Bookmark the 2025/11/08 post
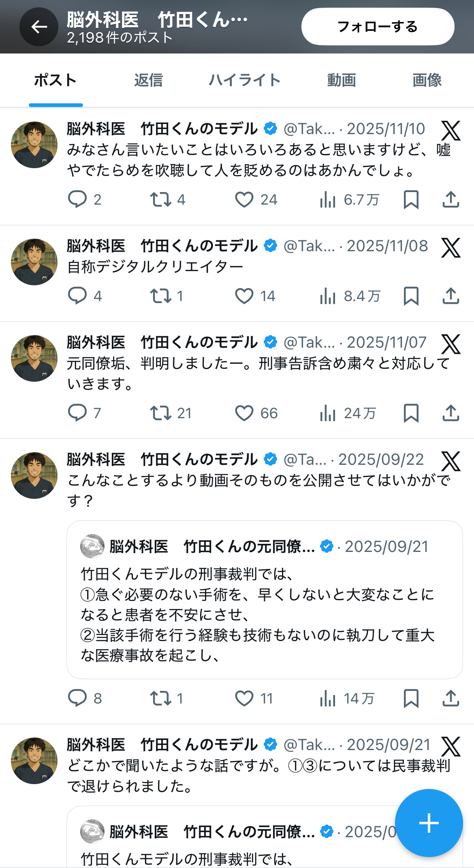This screenshot has height=868, width=474. pos(411,296)
